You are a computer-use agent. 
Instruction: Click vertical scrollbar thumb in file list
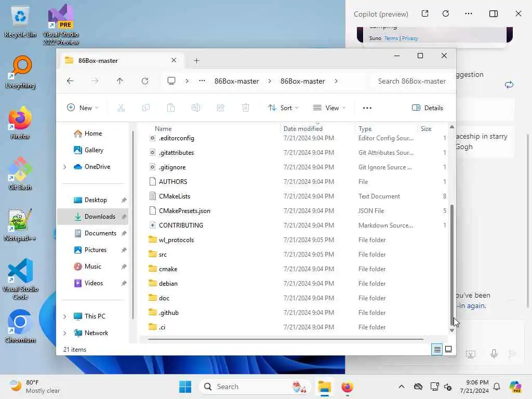pyautogui.click(x=451, y=264)
